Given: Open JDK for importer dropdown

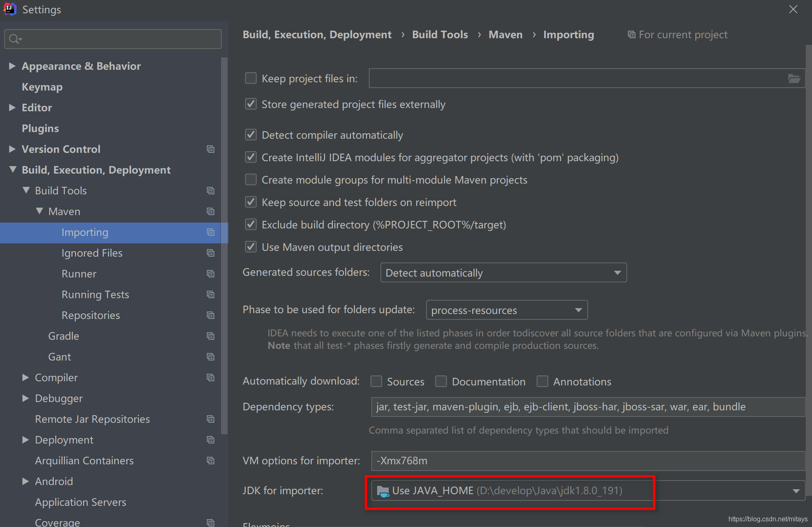Looking at the screenshot, I should 588,491.
